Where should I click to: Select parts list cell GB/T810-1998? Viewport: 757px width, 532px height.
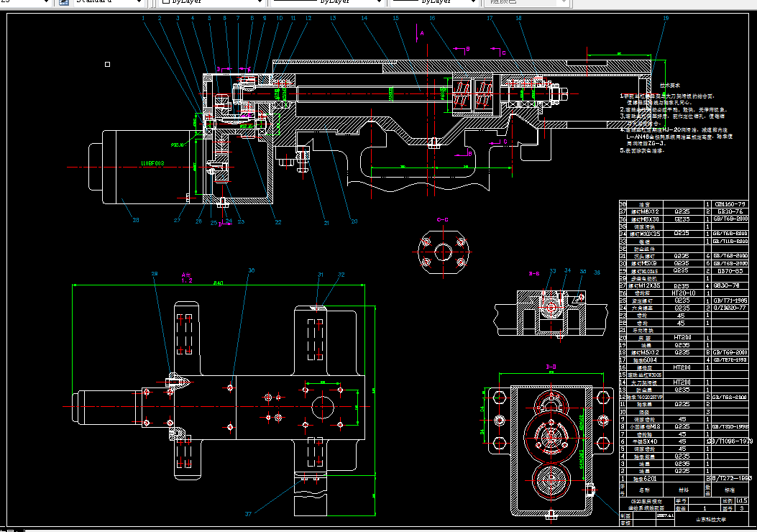(x=730, y=427)
